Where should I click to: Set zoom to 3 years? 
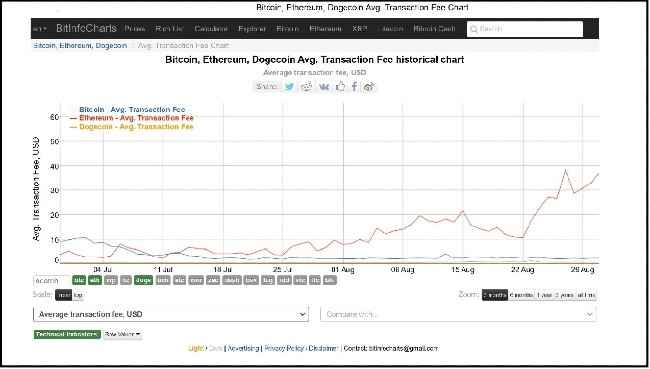(565, 295)
